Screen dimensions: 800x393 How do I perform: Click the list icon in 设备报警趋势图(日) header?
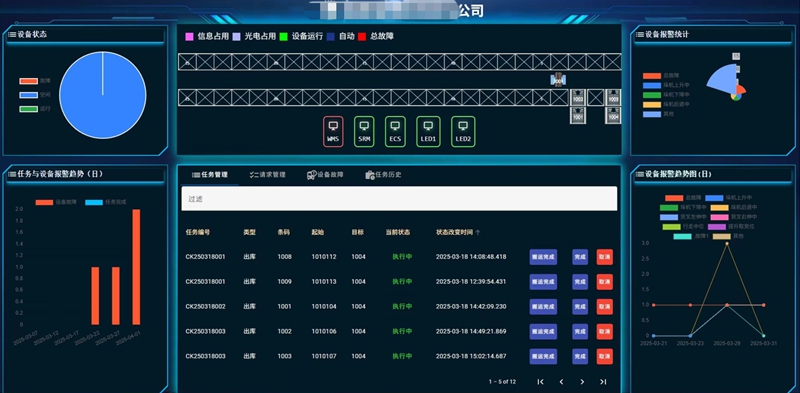tap(640, 174)
